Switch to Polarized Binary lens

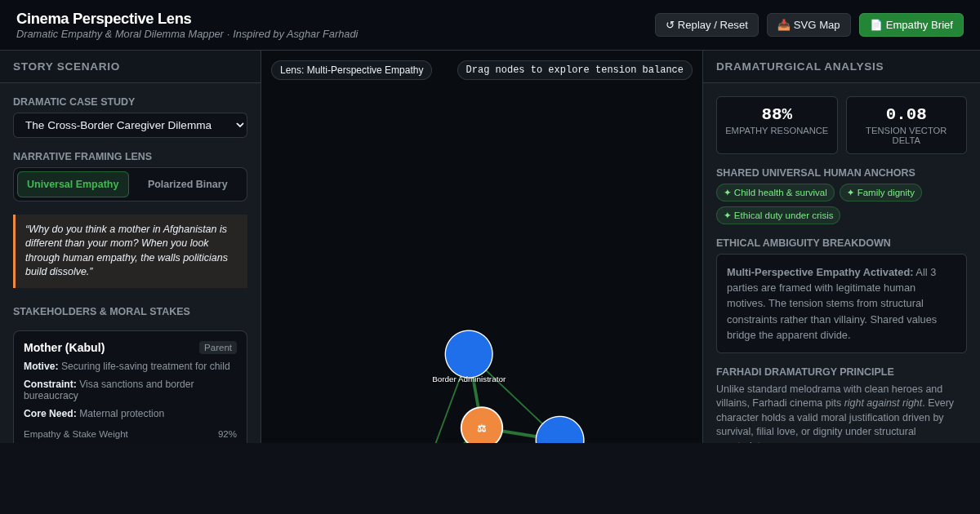point(188,184)
